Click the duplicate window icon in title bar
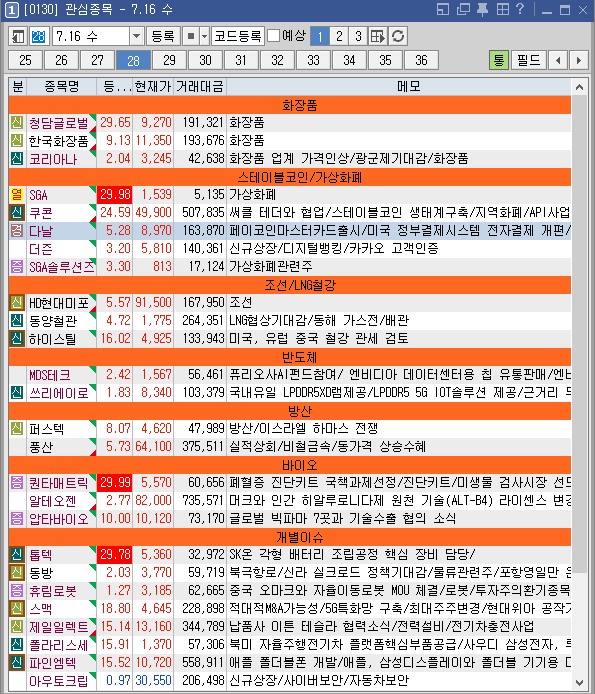 [463, 9]
